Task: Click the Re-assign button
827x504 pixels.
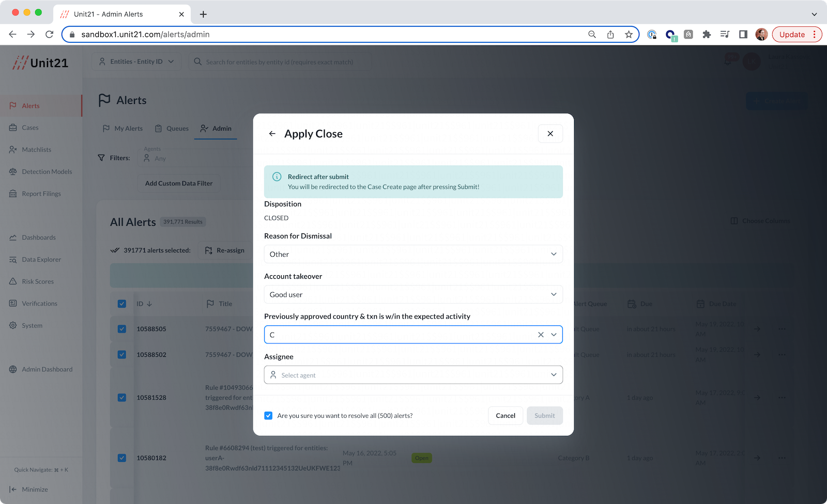Action: [225, 250]
